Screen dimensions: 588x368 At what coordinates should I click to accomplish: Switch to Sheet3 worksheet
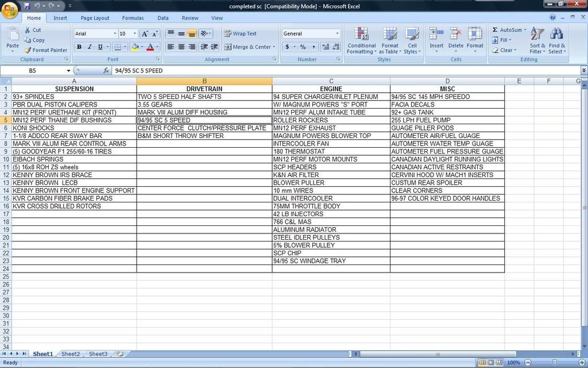click(98, 354)
